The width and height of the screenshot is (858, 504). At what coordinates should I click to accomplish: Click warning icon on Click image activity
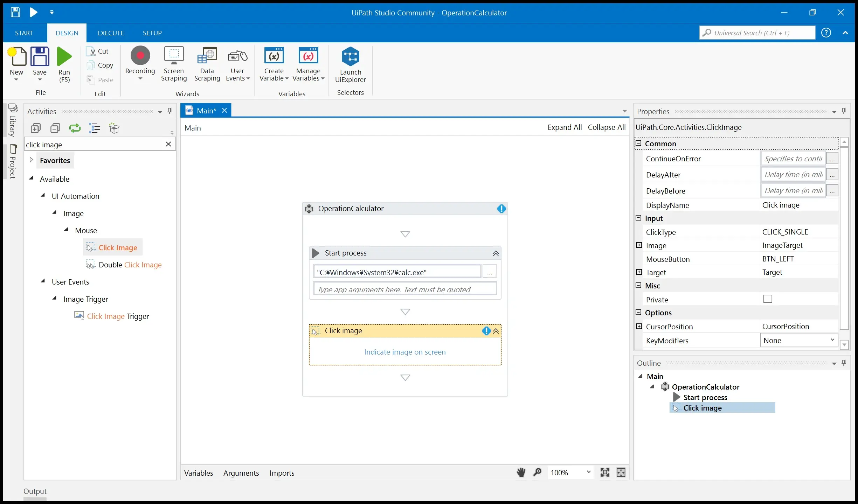[486, 331]
